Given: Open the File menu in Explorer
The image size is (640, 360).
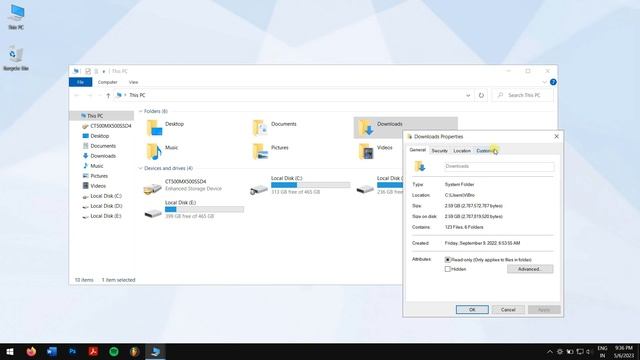Looking at the screenshot, I should pos(80,82).
